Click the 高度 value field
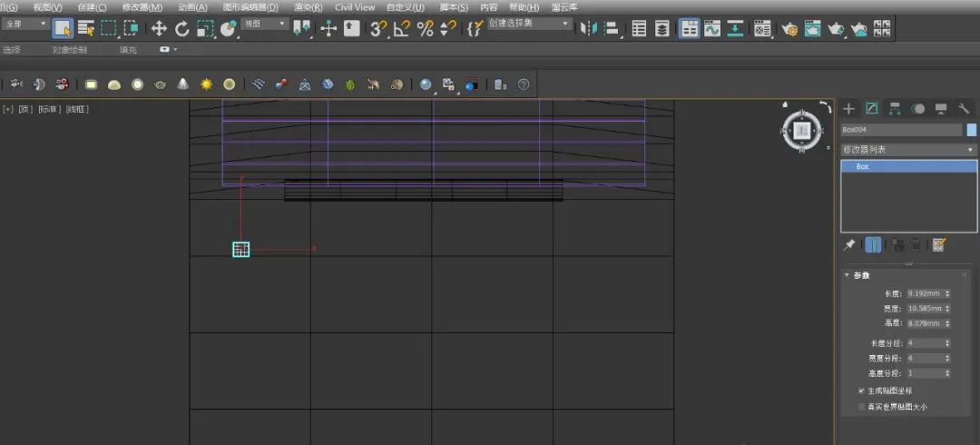 point(925,323)
